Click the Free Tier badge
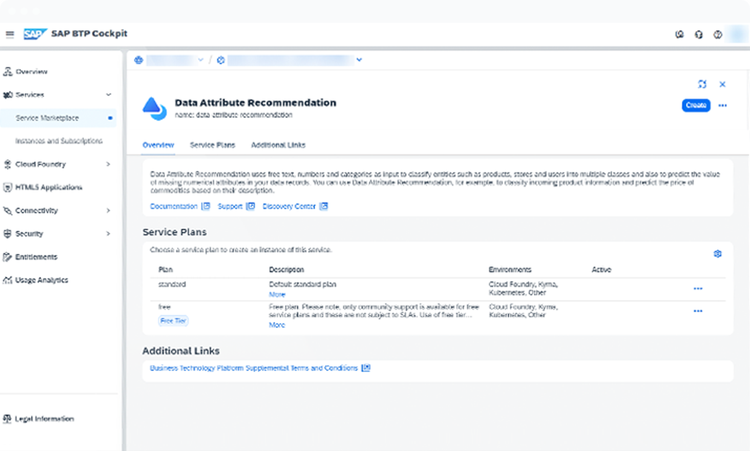The image size is (750, 451). [x=173, y=320]
